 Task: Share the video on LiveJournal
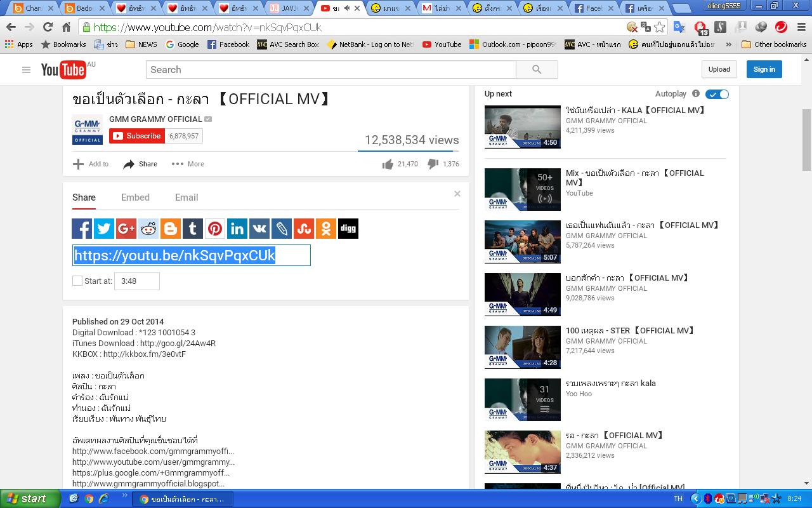coord(282,229)
